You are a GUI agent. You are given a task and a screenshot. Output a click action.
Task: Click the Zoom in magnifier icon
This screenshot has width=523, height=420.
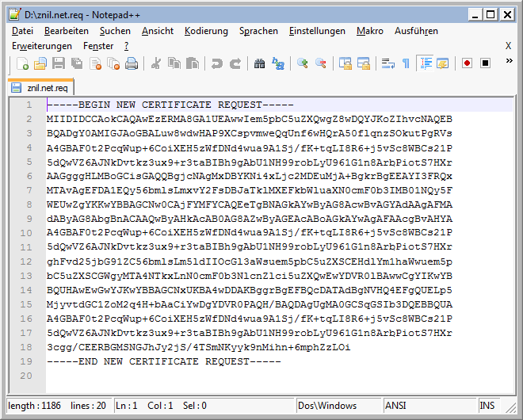coord(303,63)
